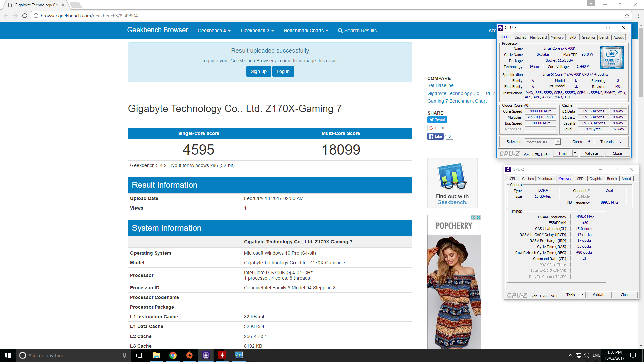Click the Intel Core i7 logo in CPU-Z
This screenshot has width=644, height=362.
click(611, 57)
